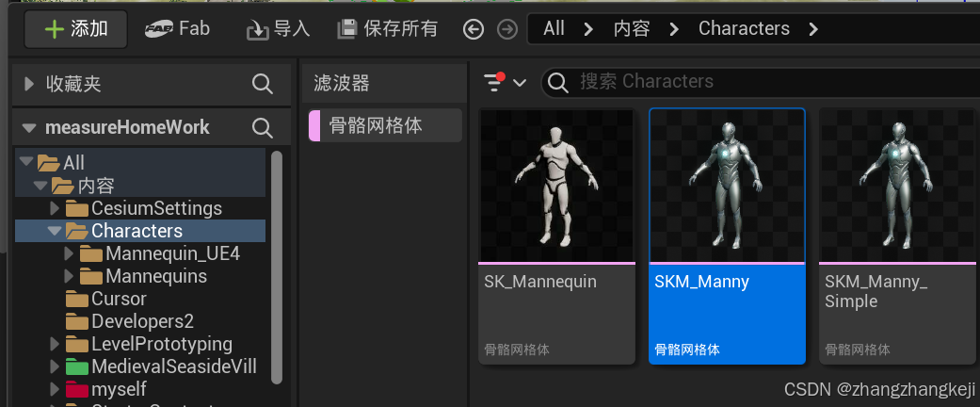Select the All folder in tree
The image size is (980, 407).
(60, 163)
